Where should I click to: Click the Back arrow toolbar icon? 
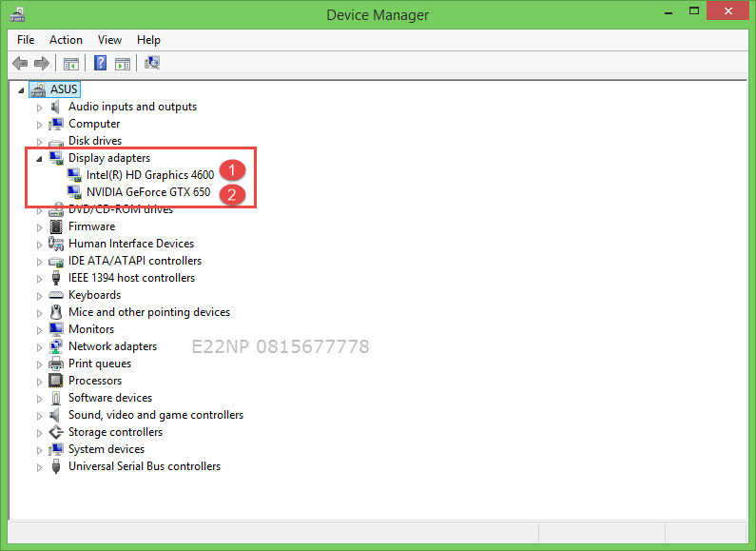click(x=20, y=63)
